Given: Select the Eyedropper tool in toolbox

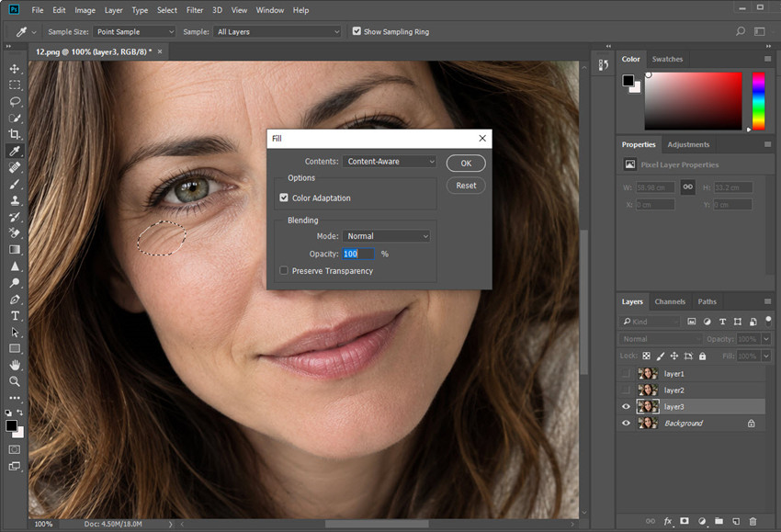Looking at the screenshot, I should point(15,151).
